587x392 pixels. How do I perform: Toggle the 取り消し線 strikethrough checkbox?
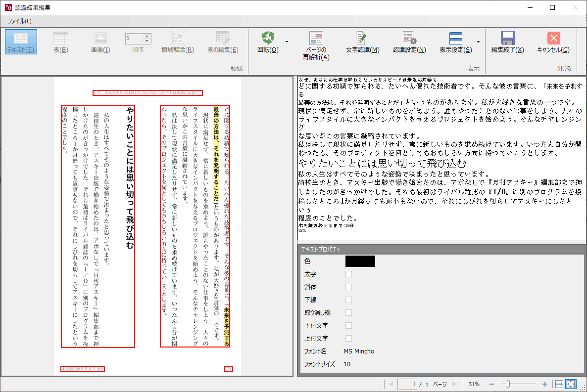pos(348,313)
